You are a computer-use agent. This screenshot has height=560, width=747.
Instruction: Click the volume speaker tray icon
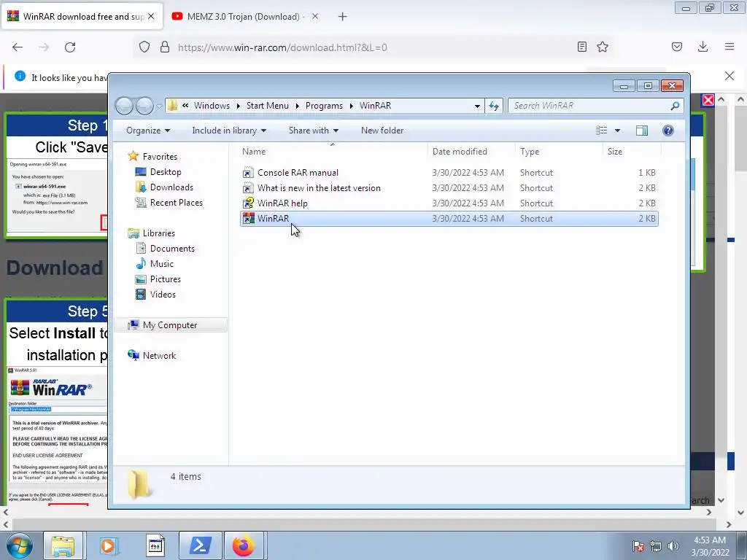(673, 545)
